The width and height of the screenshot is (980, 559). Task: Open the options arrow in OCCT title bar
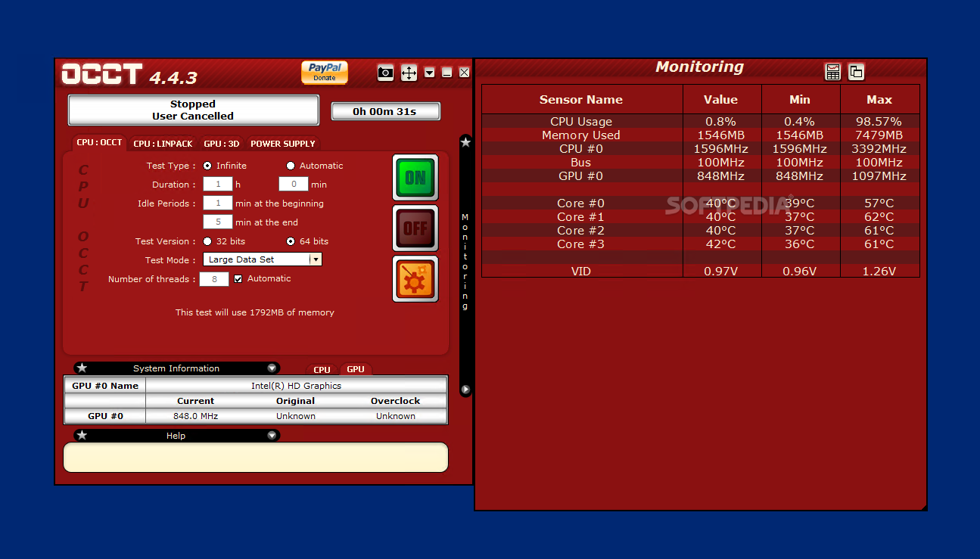430,73
